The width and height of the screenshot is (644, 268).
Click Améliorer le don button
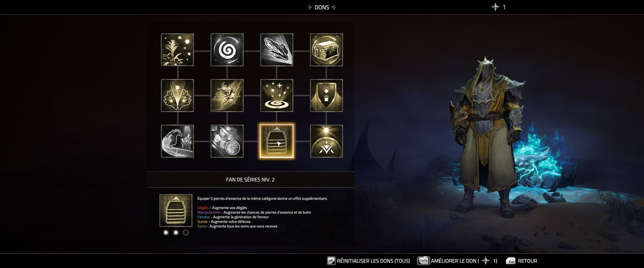(x=458, y=261)
